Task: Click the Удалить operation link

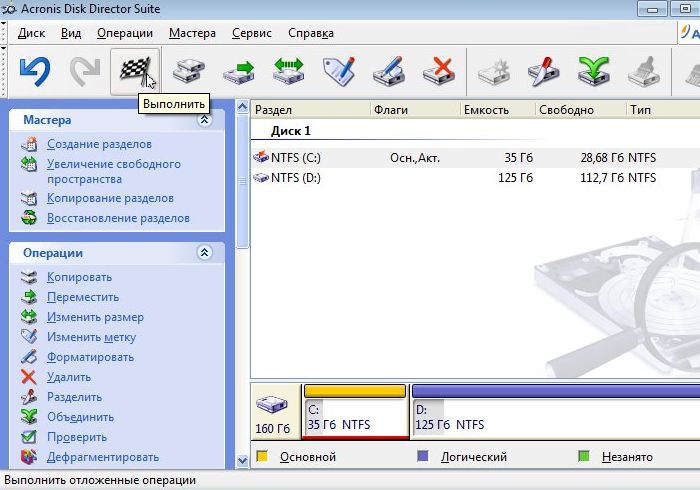Action: [x=69, y=377]
